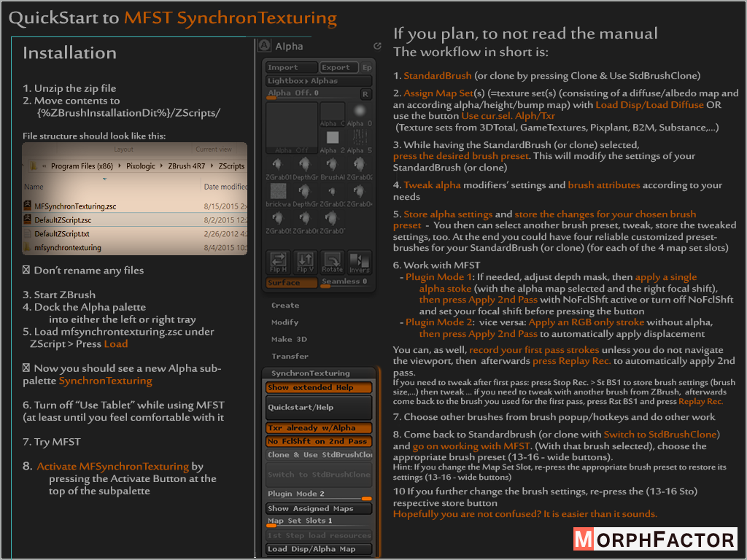Sort by the Date modified column header
Screen dimensions: 747x560
point(225,187)
